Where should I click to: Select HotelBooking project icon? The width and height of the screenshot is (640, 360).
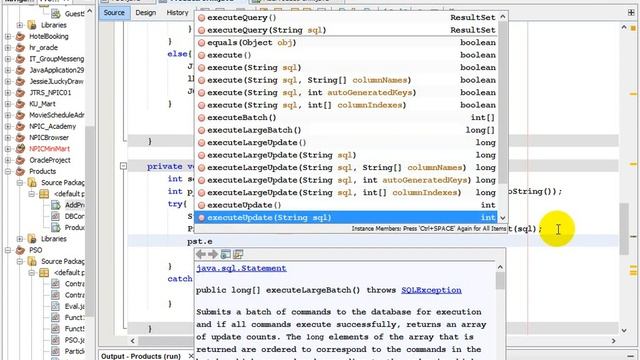tap(20, 36)
